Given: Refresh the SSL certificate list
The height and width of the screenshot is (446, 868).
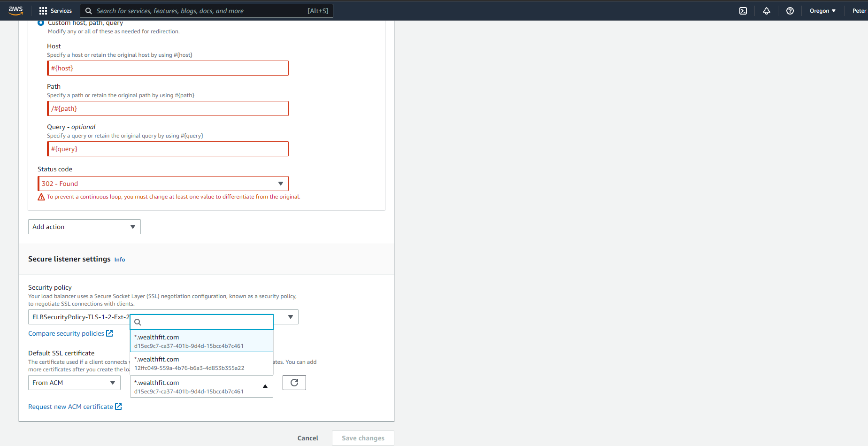Looking at the screenshot, I should click(294, 382).
